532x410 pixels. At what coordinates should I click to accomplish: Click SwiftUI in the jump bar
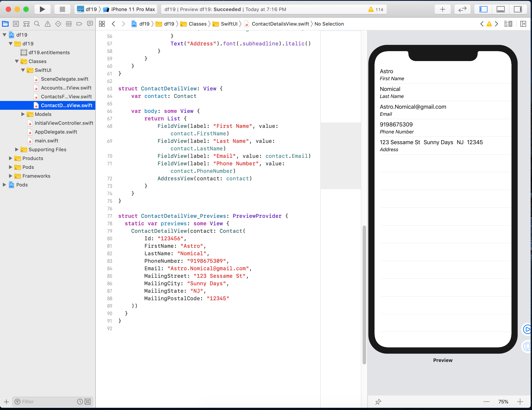229,24
